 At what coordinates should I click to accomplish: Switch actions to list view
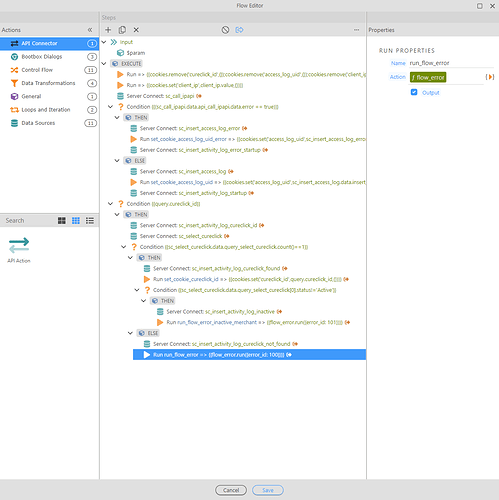pos(90,221)
